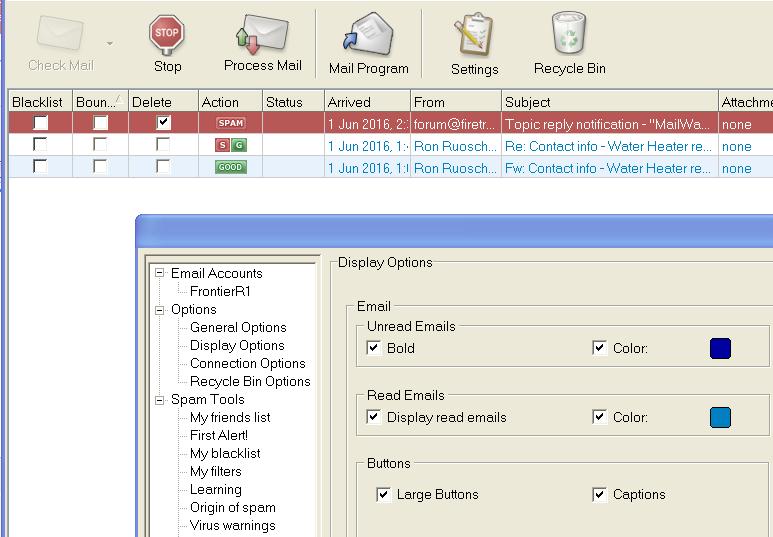Open General Options in the tree
The height and width of the screenshot is (537, 773).
238,327
